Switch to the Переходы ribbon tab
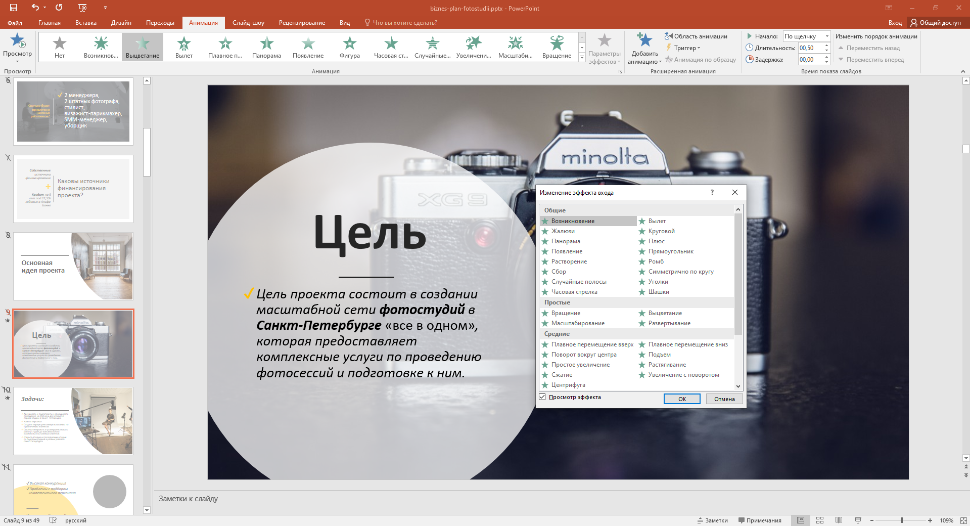 160,23
